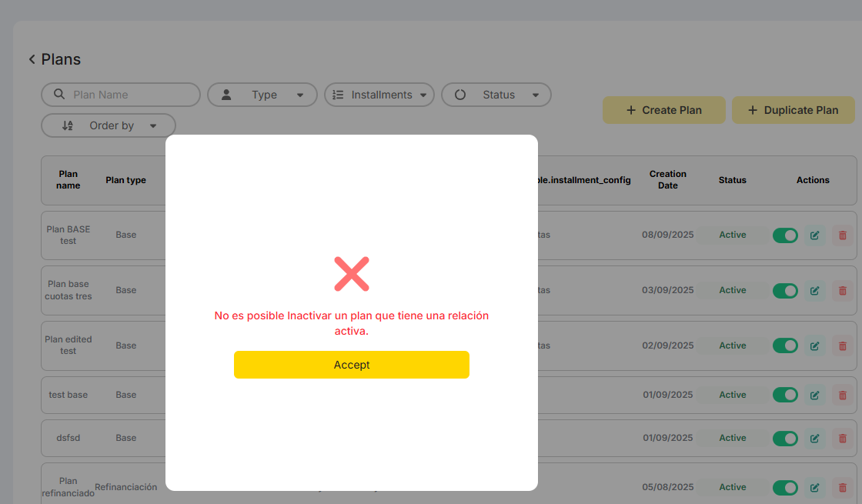Click the Duplicate Plan button

[793, 110]
